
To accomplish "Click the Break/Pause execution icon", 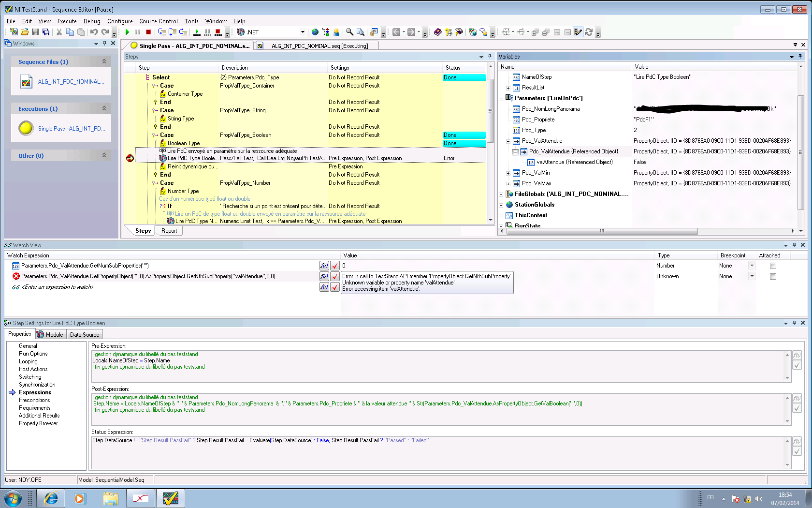I will 138,32.
